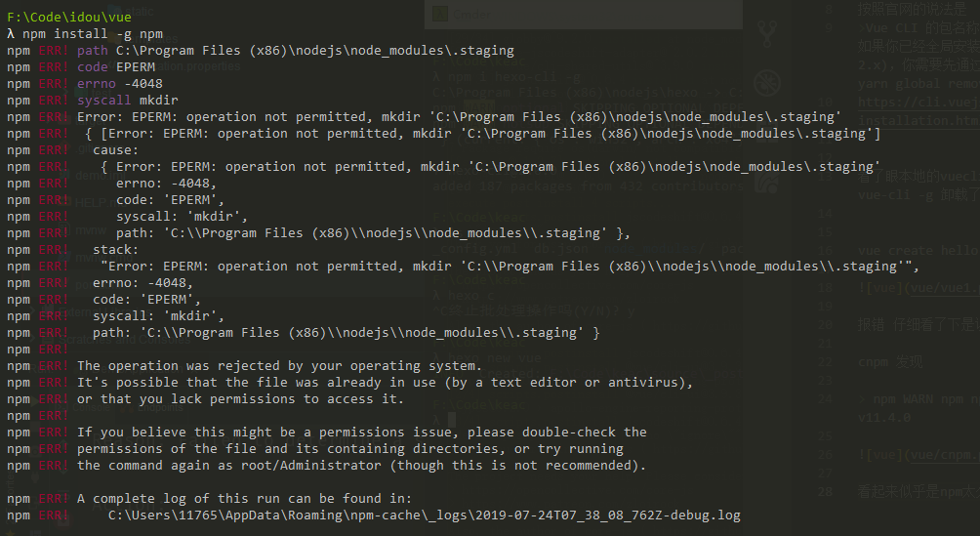980x536 pixels.
Task: Expand the faint 'test' folder in the tree
Action: [x=100, y=93]
